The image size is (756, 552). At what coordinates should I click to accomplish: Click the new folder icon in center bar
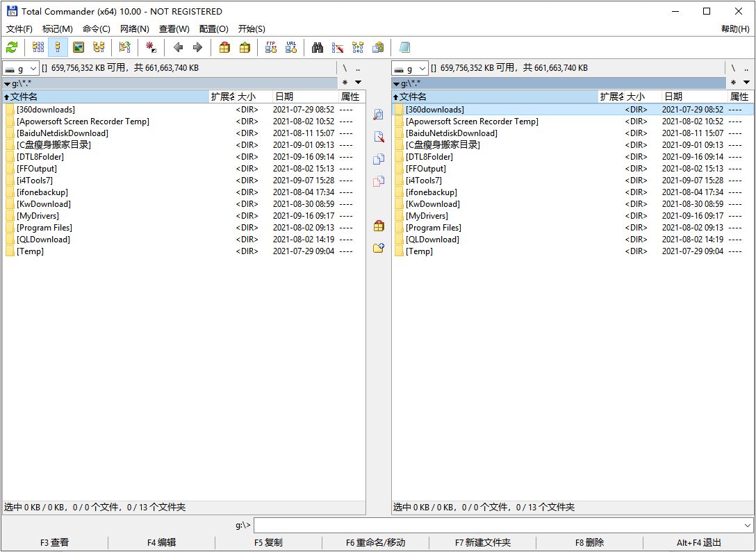[x=379, y=247]
